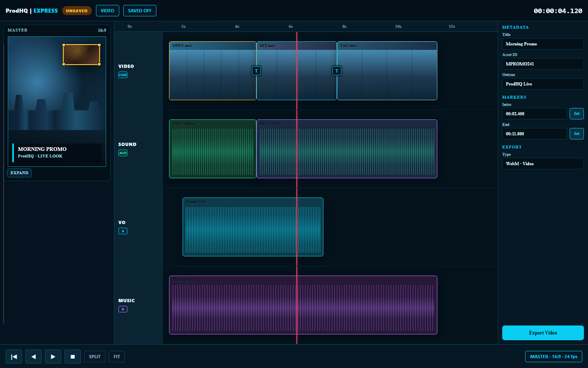Click the MORNING PROMO lower-third title

(x=42, y=149)
